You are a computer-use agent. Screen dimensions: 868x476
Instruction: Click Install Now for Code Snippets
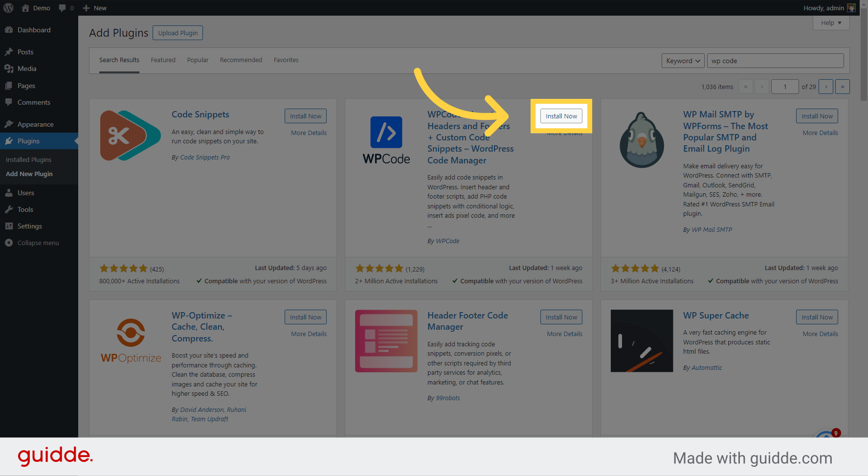[305, 116]
